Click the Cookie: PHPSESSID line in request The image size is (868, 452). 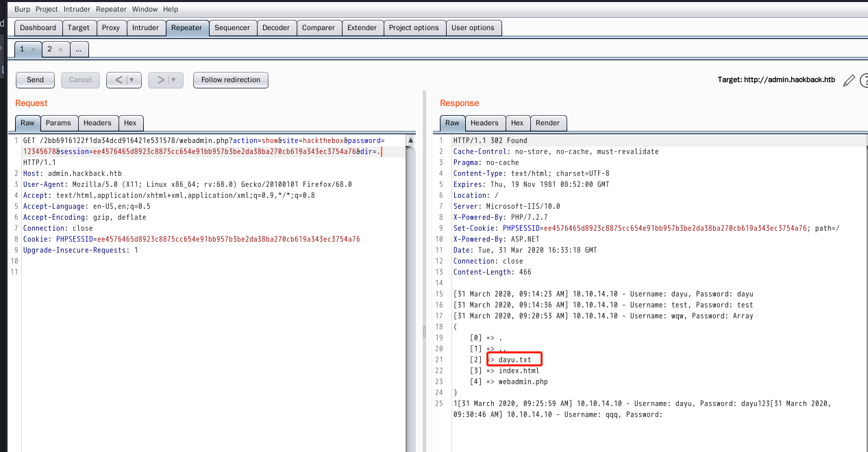point(191,239)
